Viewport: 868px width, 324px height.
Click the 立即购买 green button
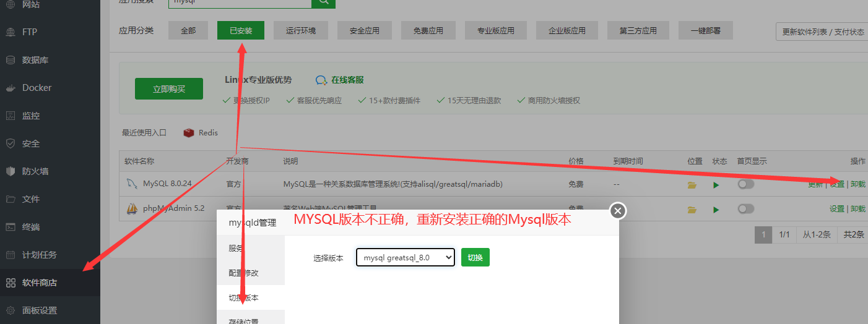pyautogui.click(x=169, y=89)
